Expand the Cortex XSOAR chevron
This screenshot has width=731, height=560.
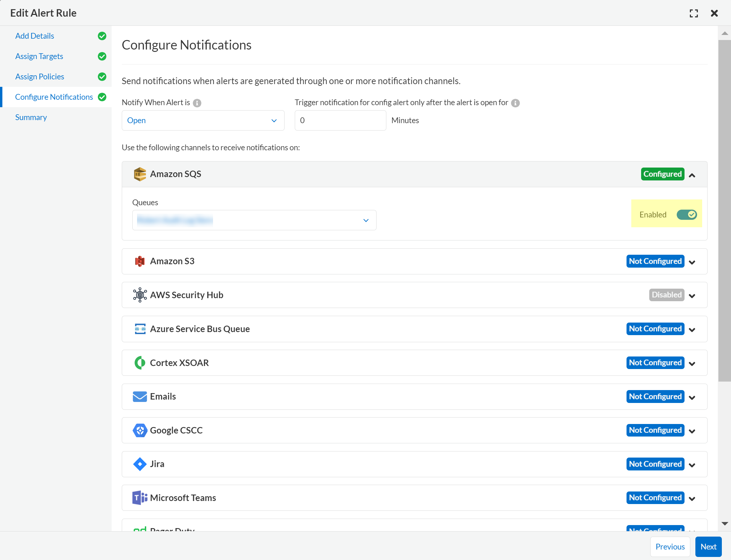coord(692,364)
